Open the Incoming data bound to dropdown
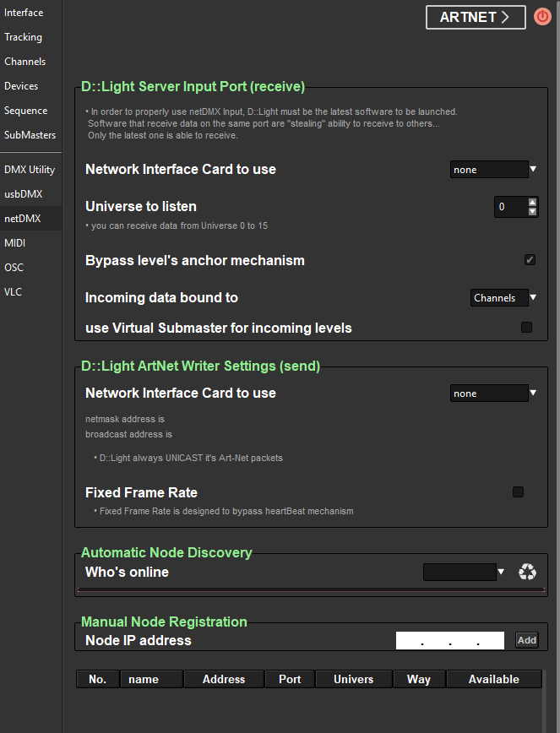This screenshot has height=733, width=560. click(x=504, y=297)
